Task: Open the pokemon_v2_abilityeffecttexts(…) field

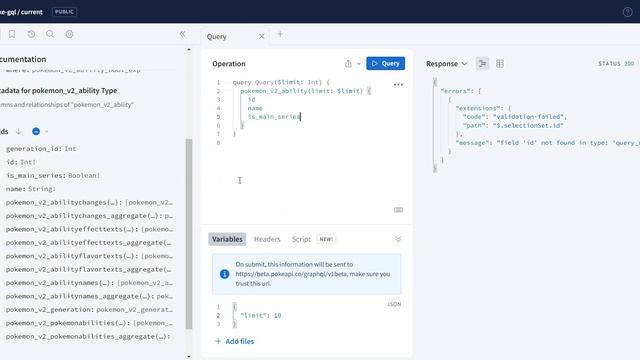Action: (x=89, y=229)
